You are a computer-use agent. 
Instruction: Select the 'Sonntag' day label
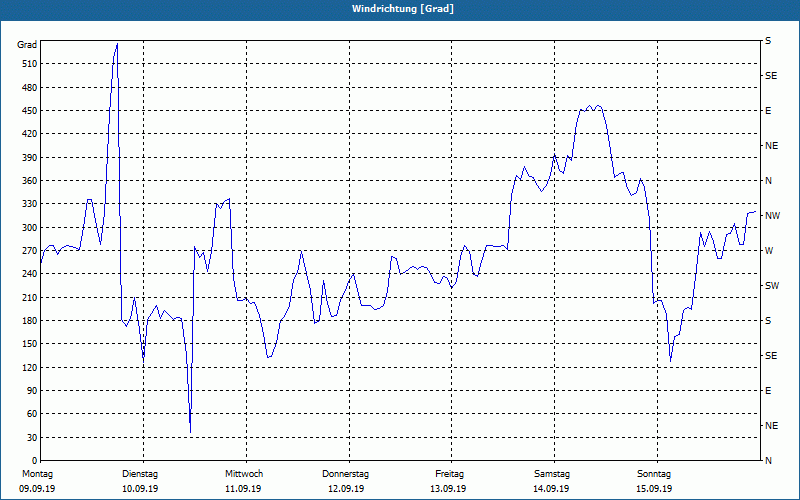654,474
